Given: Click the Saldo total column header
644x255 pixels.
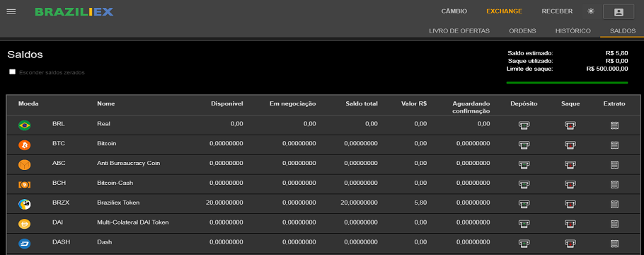Looking at the screenshot, I should (x=362, y=103).
